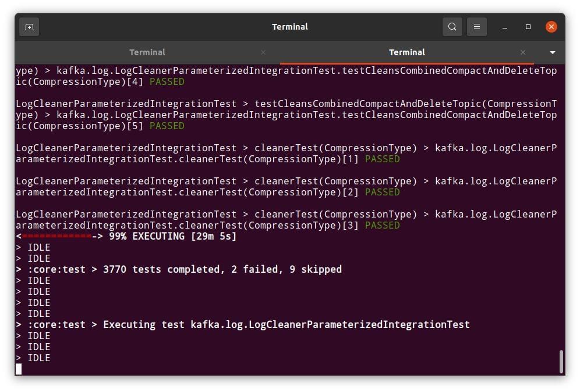Open the terminal search
This screenshot has height=392, width=580.
point(452,27)
